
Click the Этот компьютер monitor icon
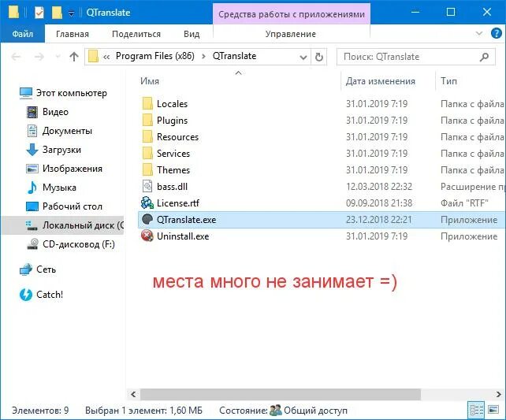26,93
